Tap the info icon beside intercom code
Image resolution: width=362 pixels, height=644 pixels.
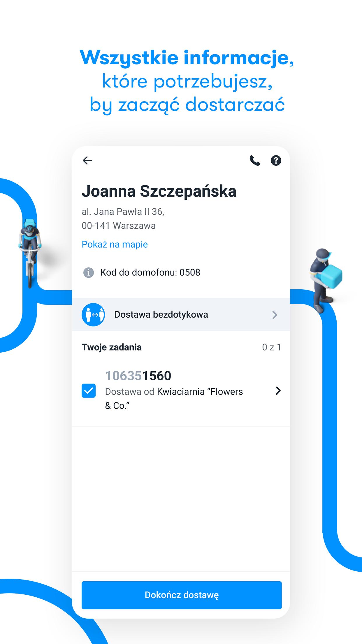tap(89, 272)
